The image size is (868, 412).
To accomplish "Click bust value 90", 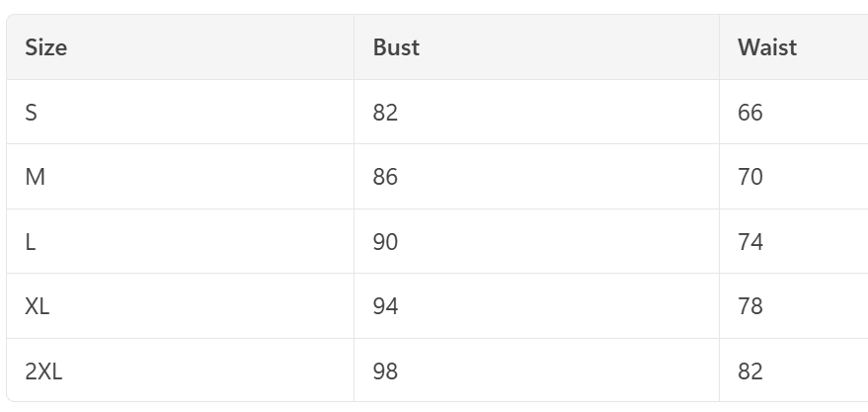I will coord(385,242).
